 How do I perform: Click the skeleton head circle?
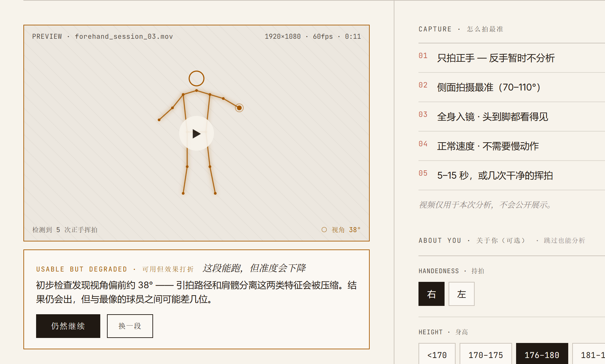[197, 78]
